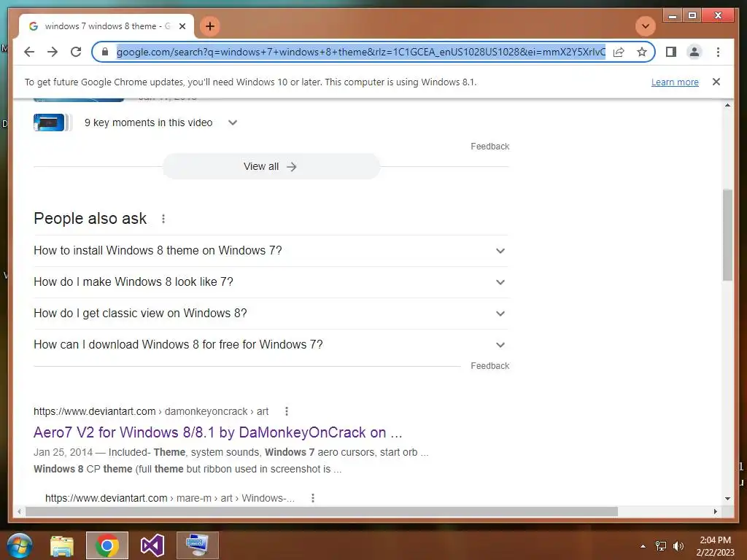Click Feedback link below People also ask

coord(489,366)
